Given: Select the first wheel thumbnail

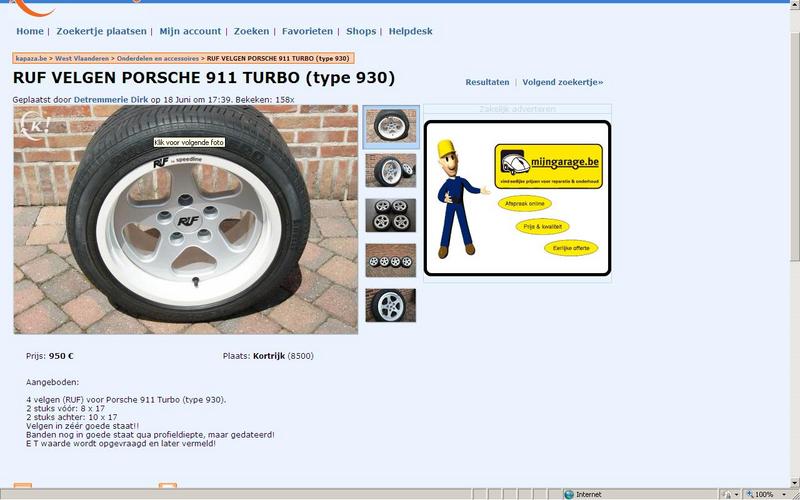Looking at the screenshot, I should (391, 125).
